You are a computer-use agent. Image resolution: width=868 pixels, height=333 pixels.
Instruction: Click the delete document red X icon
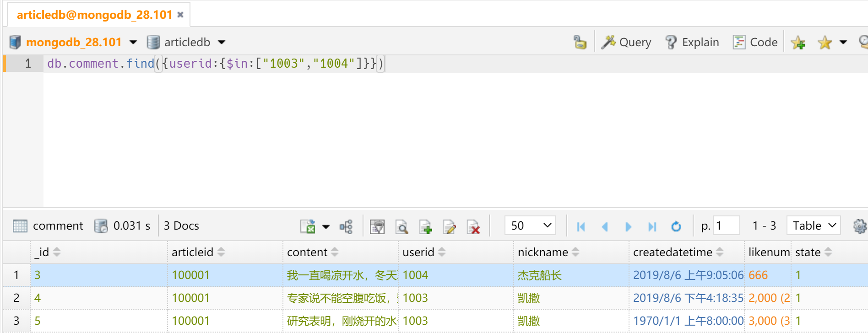473,226
